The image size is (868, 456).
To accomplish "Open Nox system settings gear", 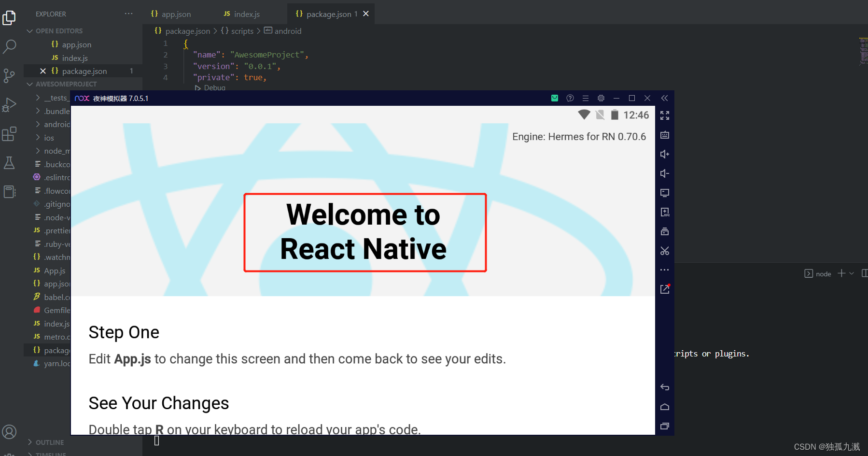I will (x=601, y=98).
